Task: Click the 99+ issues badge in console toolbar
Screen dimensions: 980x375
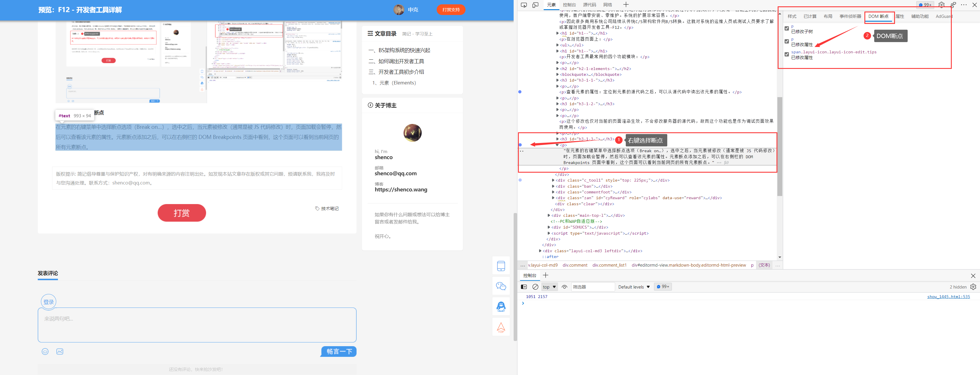Action: pyautogui.click(x=663, y=287)
